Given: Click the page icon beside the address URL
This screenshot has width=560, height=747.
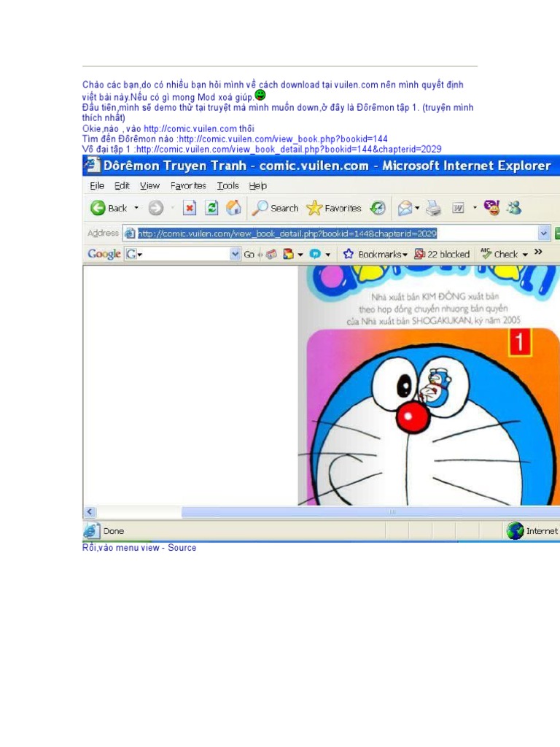Looking at the screenshot, I should pos(130,233).
